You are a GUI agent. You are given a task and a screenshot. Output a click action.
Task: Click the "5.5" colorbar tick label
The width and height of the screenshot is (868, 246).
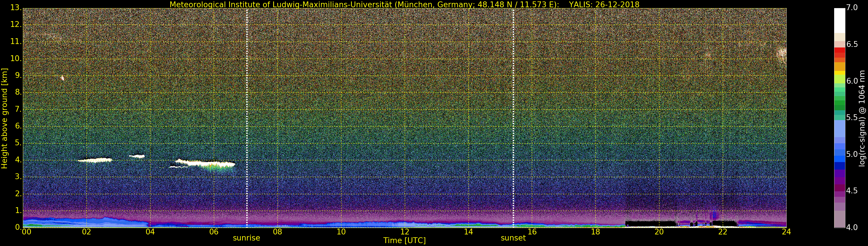[852, 117]
